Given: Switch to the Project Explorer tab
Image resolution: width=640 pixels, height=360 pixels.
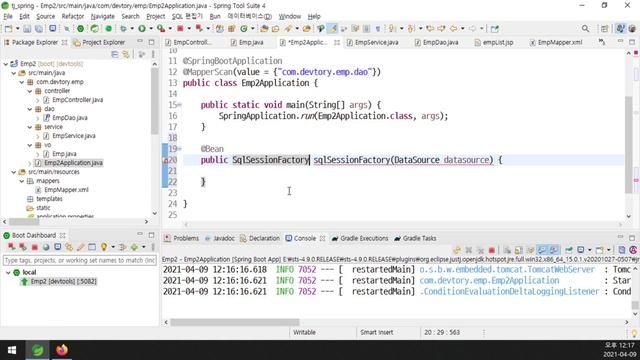Looking at the screenshot, I should pos(99,42).
